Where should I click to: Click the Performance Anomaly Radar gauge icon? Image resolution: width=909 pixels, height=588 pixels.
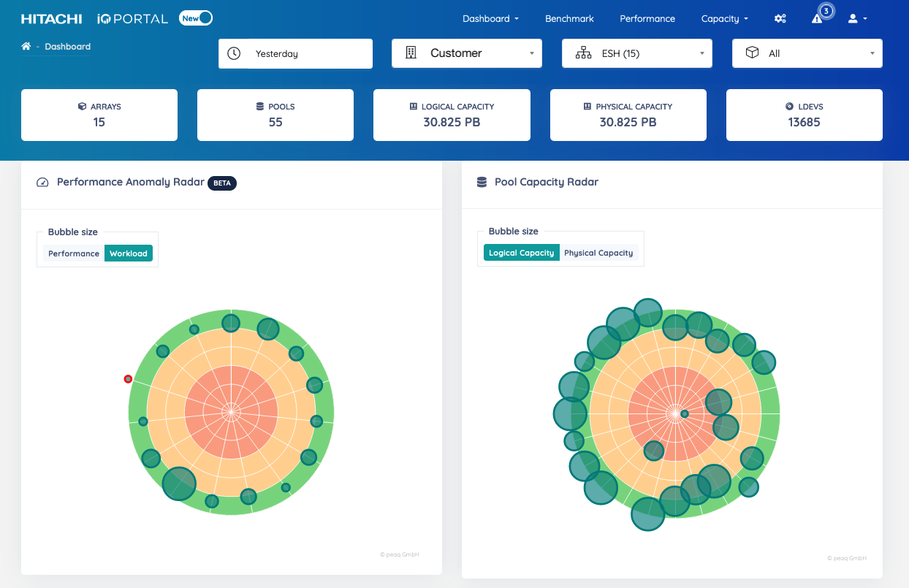42,182
